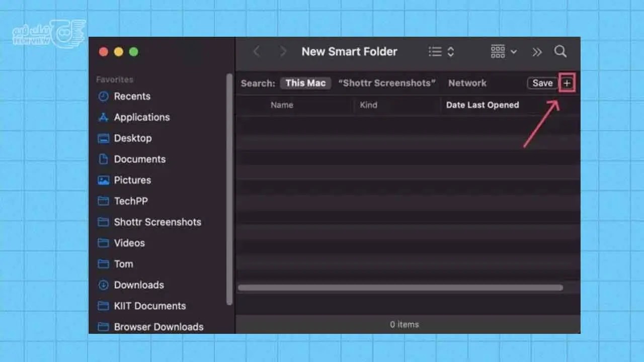The image size is (644, 362).
Task: Click the Browser Downloads folder icon
Action: (x=103, y=327)
